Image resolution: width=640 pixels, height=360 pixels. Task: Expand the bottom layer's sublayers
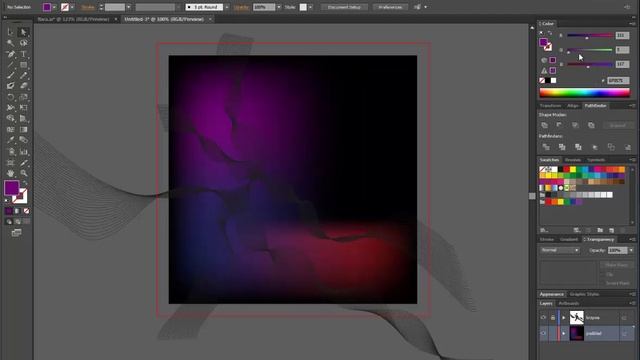564,333
